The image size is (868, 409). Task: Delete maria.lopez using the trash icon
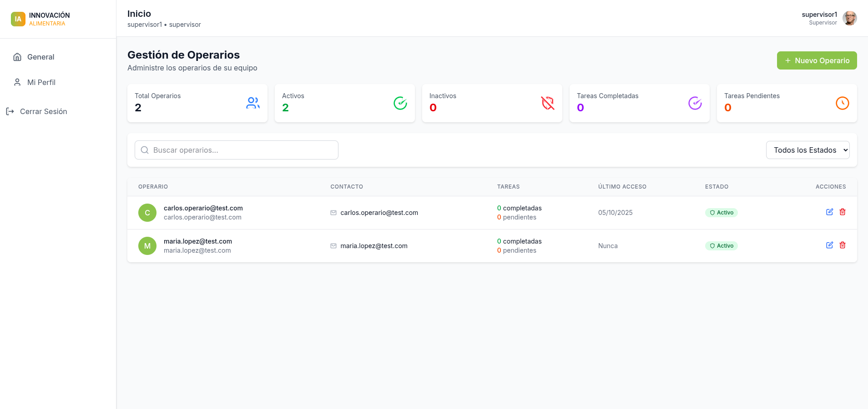pos(843,245)
